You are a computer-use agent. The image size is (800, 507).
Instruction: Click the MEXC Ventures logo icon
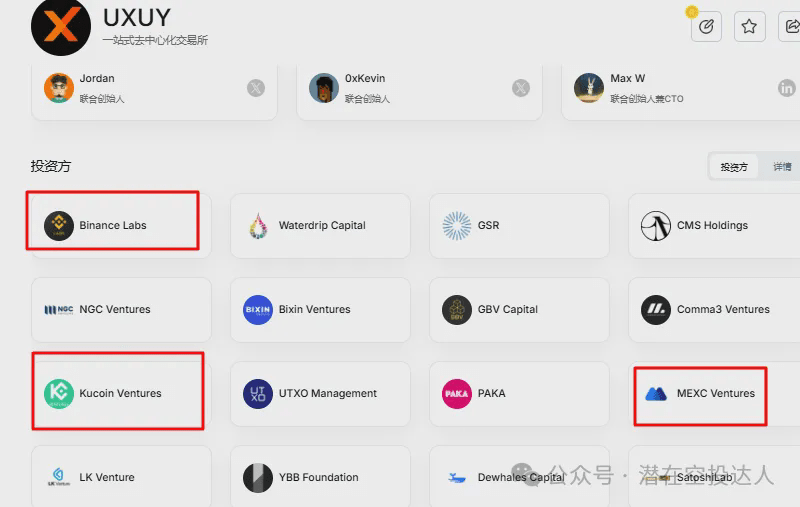[x=656, y=394]
